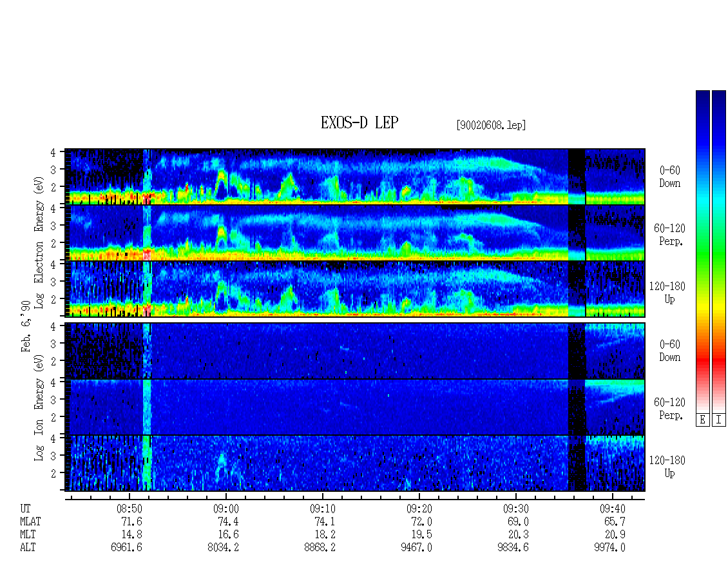
Task: Click the 09:20 UT time label
Action: (419, 509)
